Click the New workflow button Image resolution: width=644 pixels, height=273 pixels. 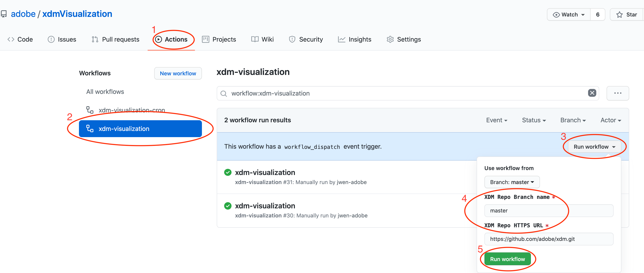[x=178, y=73]
